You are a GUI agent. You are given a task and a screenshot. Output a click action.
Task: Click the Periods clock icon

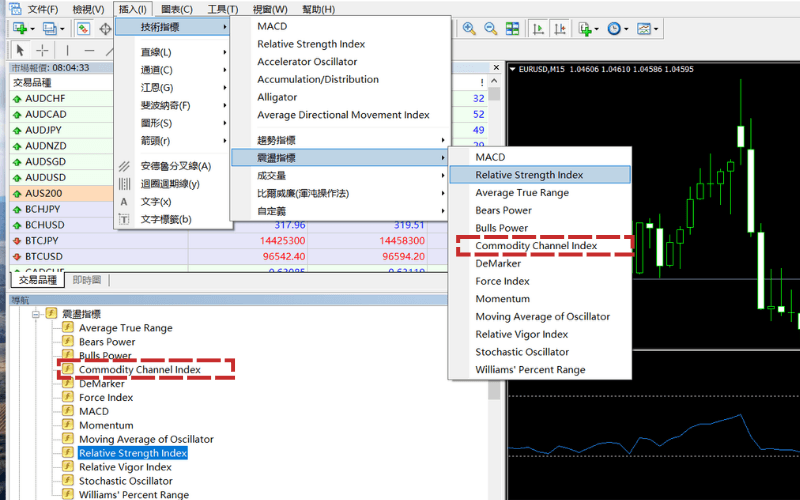click(x=614, y=29)
